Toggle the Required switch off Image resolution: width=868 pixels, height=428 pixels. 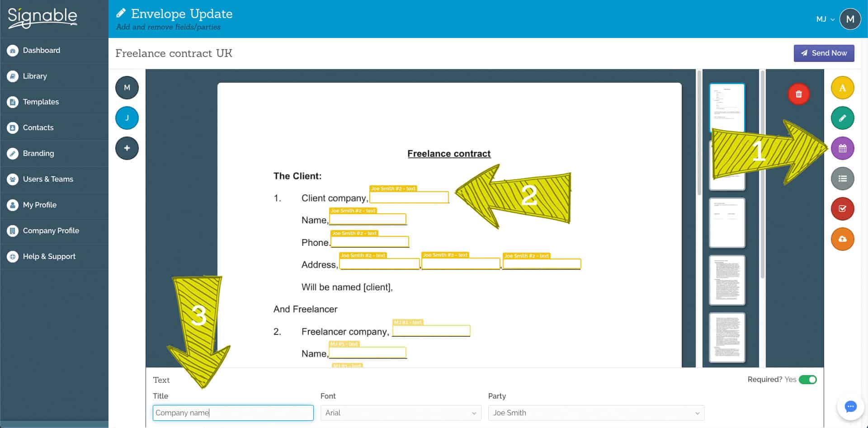point(807,380)
